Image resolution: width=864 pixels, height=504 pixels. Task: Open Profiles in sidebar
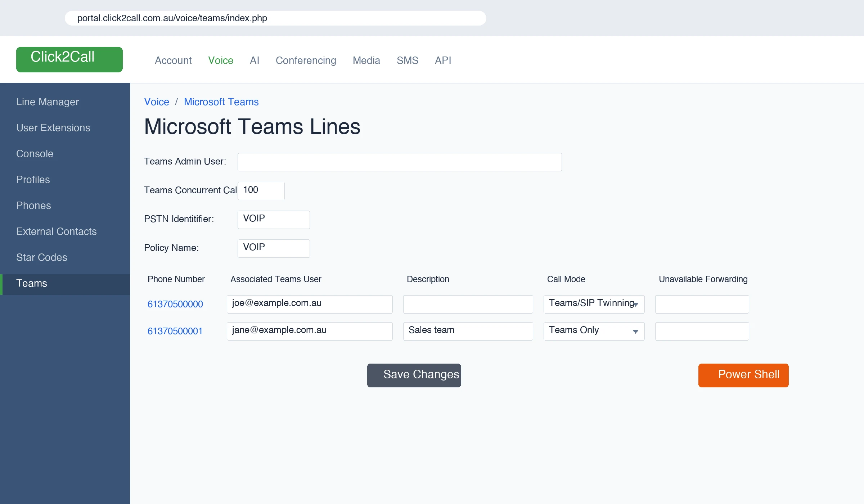pos(65,180)
